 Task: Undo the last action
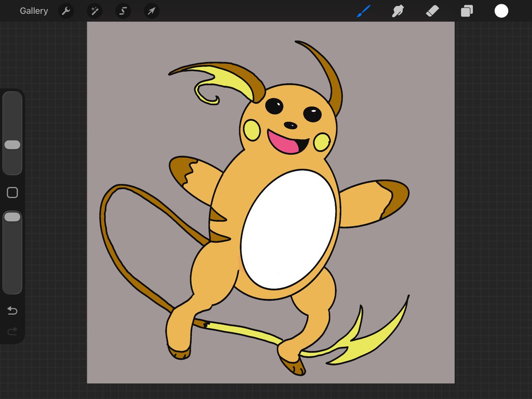point(12,311)
